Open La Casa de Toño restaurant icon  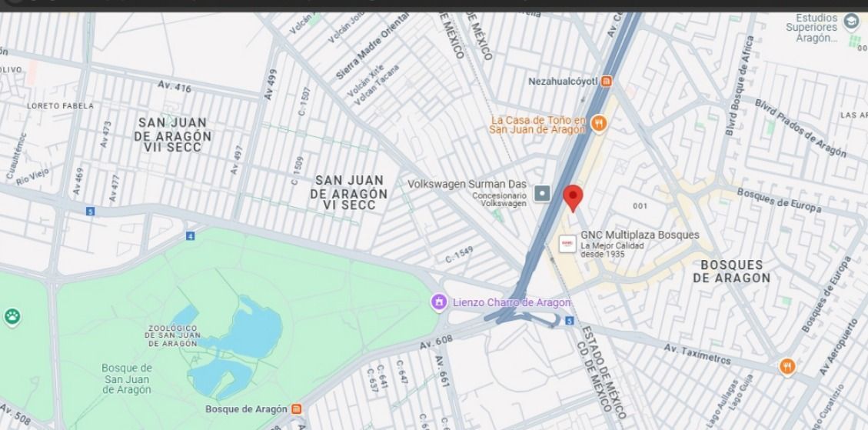pos(598,123)
